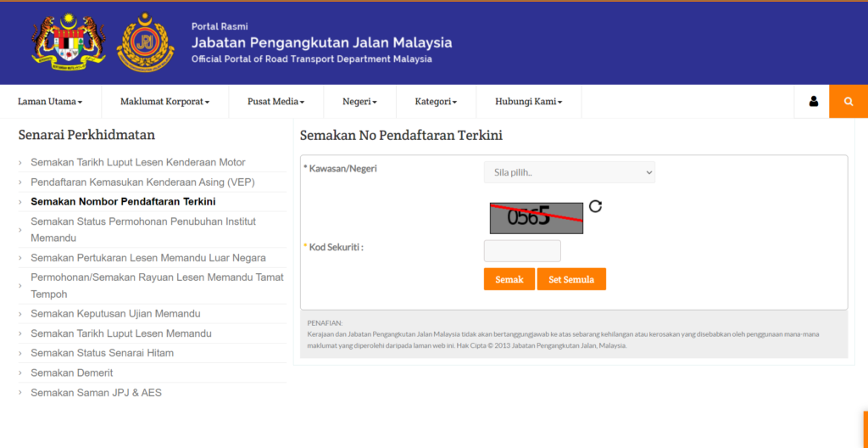The height and width of the screenshot is (448, 868).
Task: Open Semakan Demerit link
Action: pyautogui.click(x=72, y=373)
